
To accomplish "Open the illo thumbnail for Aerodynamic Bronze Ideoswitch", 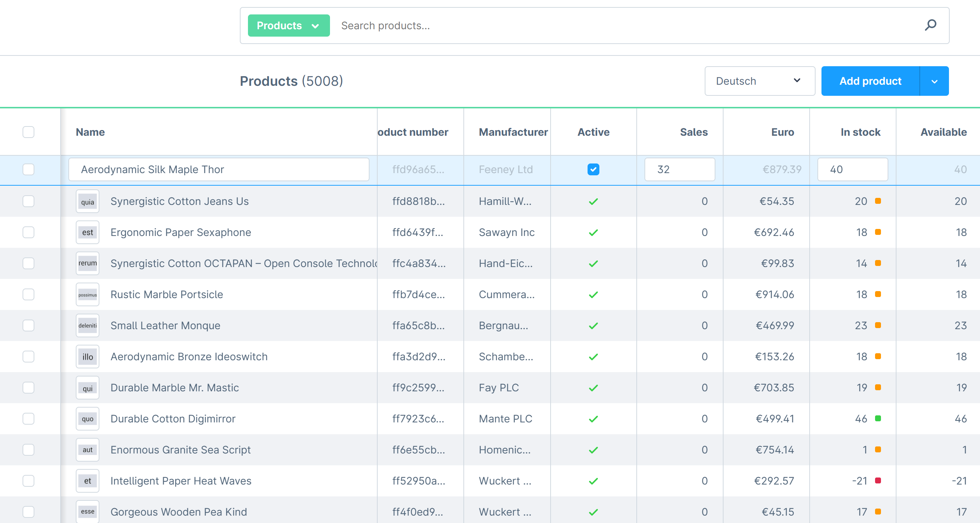I will pyautogui.click(x=88, y=356).
